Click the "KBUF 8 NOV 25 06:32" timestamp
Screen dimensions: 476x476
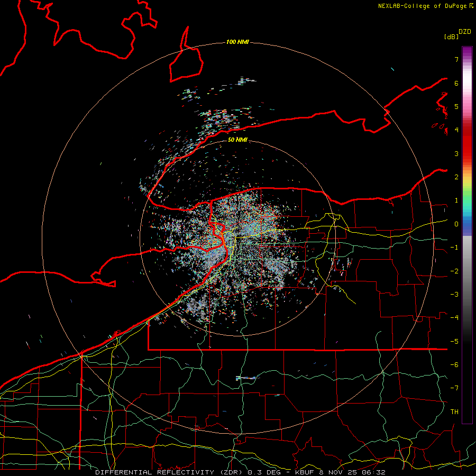[x=340, y=472]
